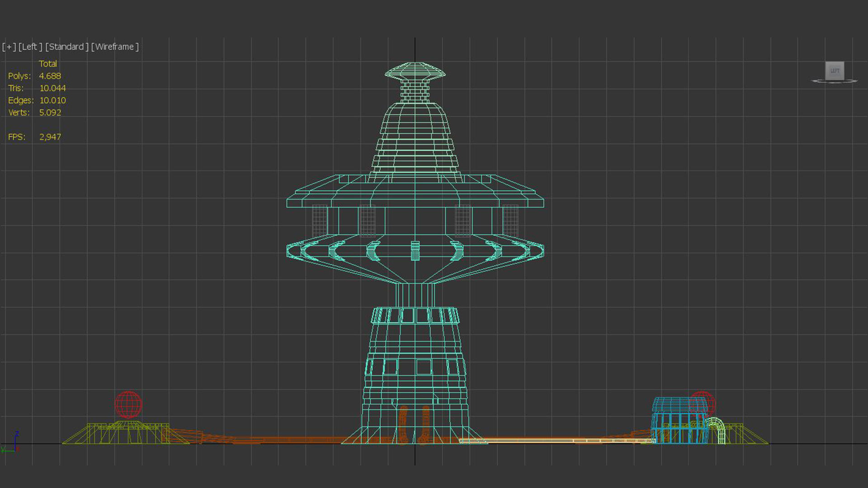Select the light green curved pipe object

click(x=717, y=431)
